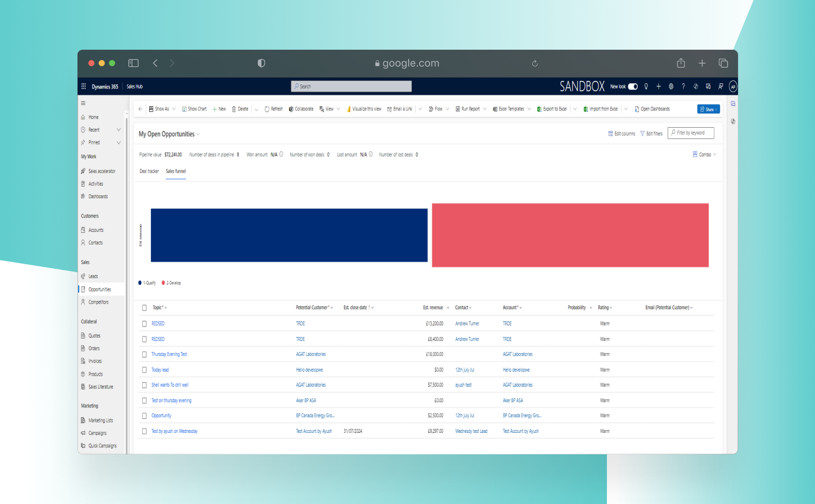Switch to the Deal tracker tab
815x504 pixels.
(149, 171)
